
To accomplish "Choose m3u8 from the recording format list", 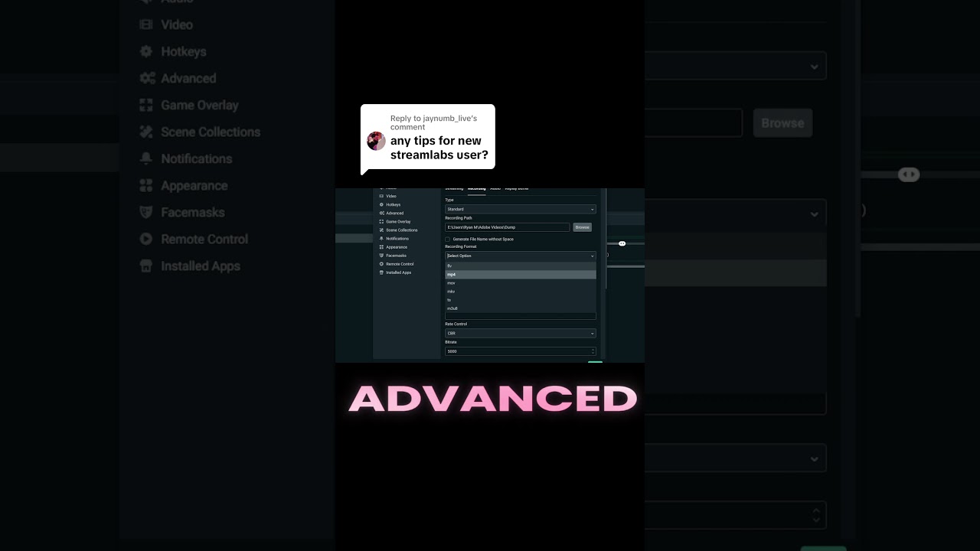I will pos(521,308).
